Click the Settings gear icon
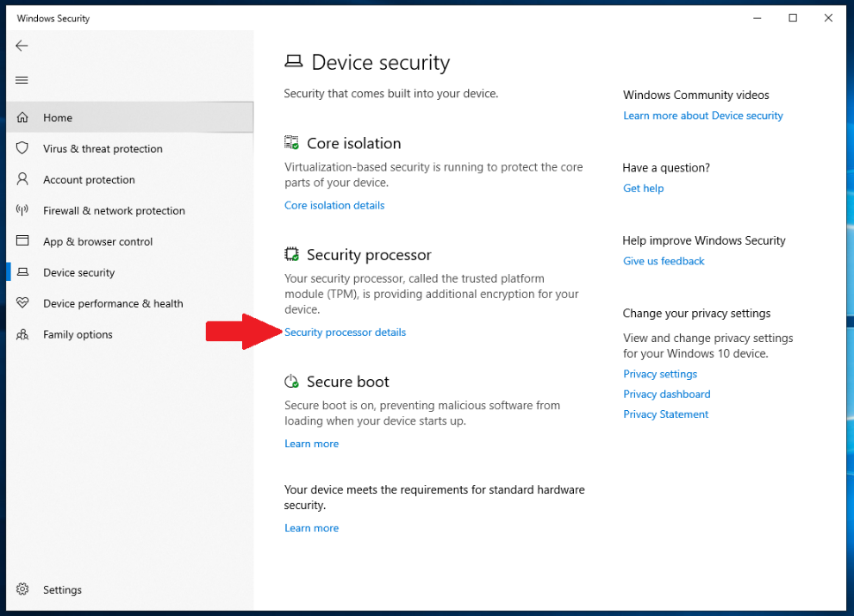The height and width of the screenshot is (616, 854). (22, 589)
